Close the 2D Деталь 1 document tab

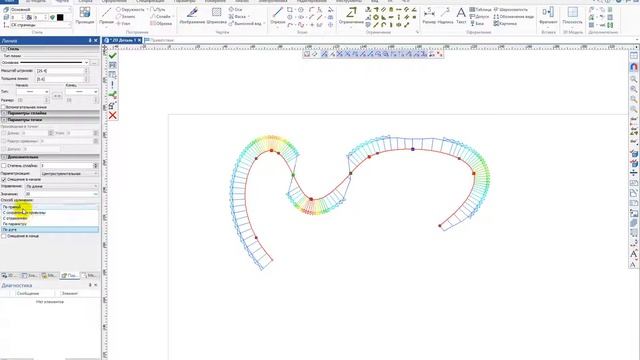(x=139, y=40)
